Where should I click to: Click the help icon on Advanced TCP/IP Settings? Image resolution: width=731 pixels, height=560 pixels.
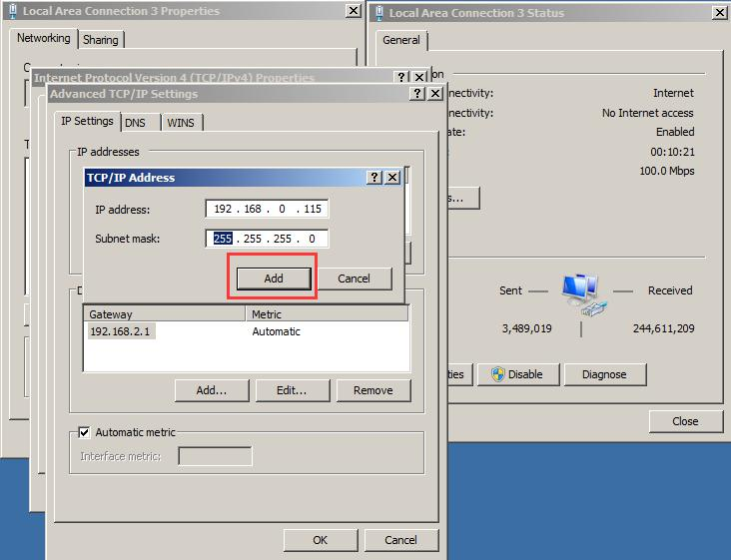tap(416, 94)
